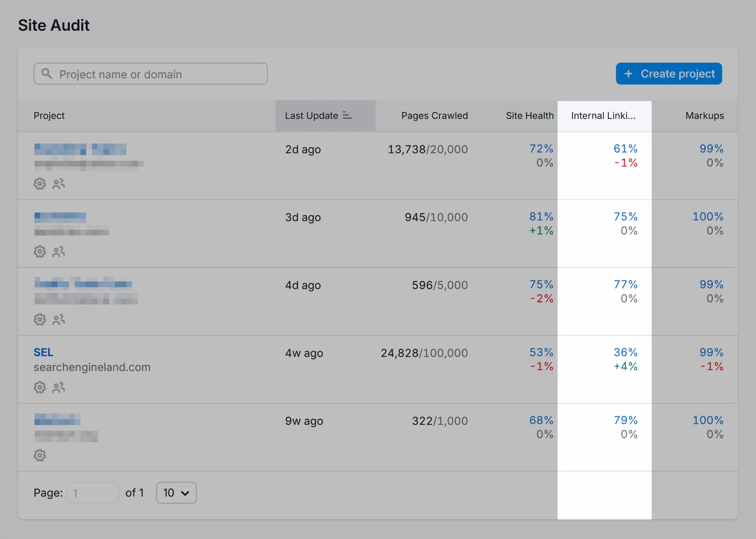
Task: Click the 9w ago last update cell
Action: click(304, 421)
